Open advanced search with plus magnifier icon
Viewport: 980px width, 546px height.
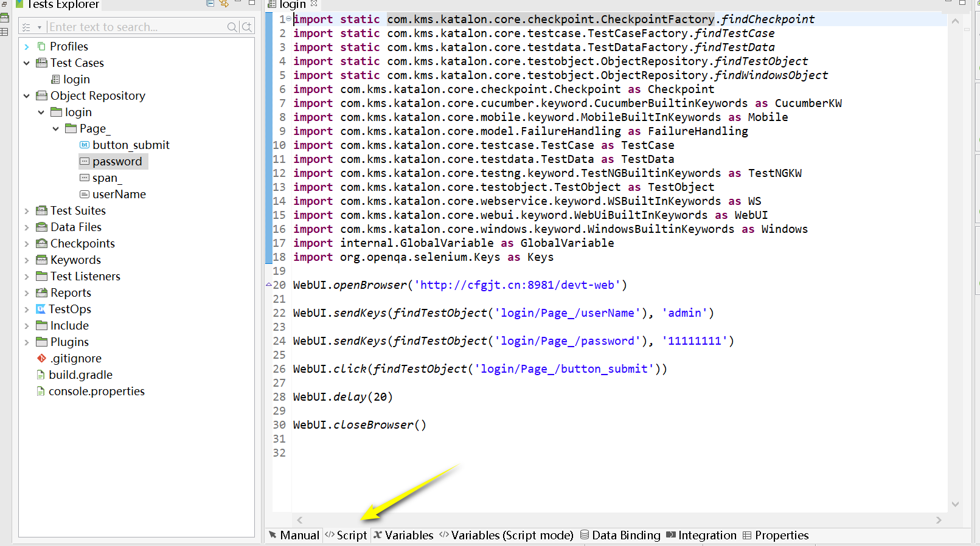click(x=246, y=27)
